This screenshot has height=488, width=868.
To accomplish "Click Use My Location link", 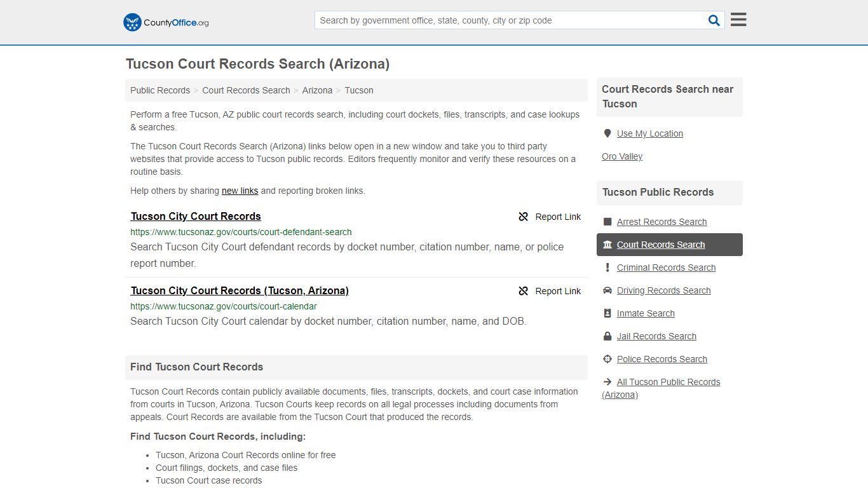I will pos(650,133).
